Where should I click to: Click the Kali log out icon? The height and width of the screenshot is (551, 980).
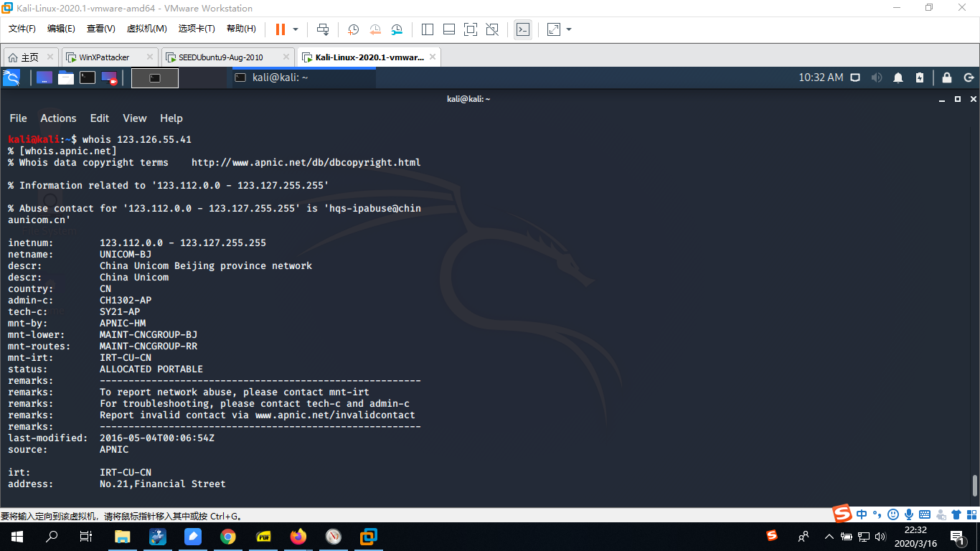[x=969, y=77]
